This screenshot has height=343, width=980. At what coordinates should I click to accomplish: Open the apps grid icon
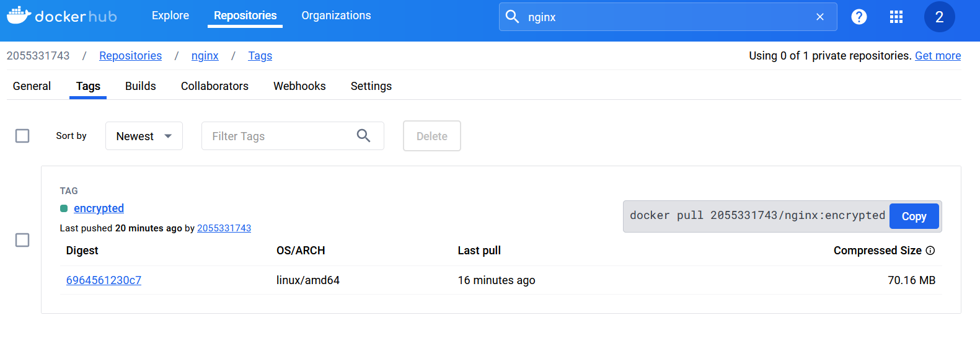[896, 17]
